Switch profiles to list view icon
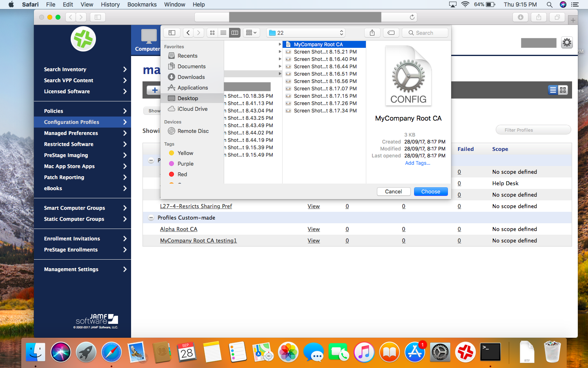 tap(553, 90)
